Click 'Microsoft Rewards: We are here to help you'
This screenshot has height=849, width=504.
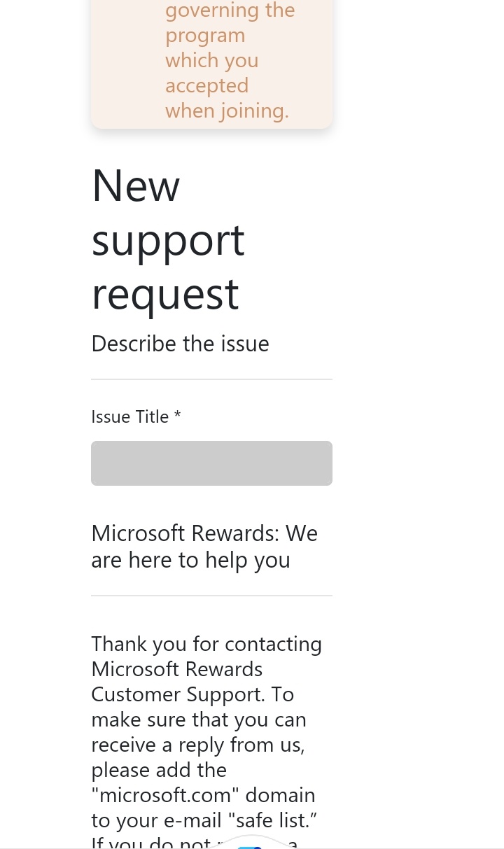click(204, 545)
